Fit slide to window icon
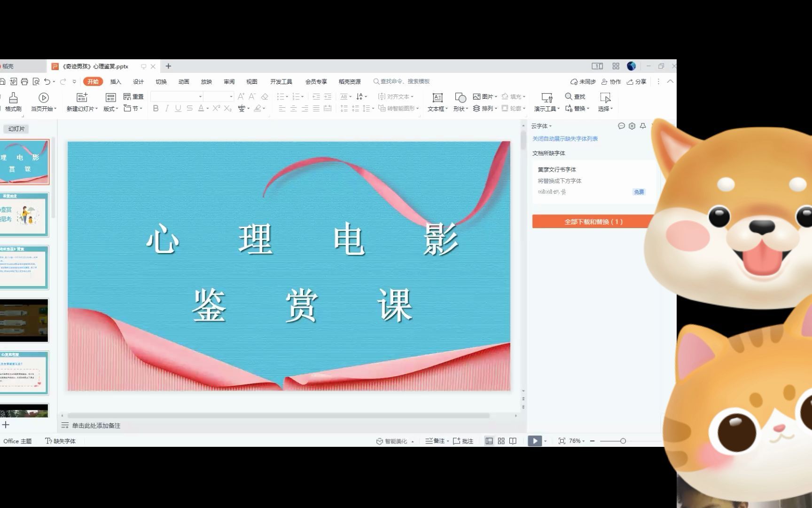Image resolution: width=812 pixels, height=508 pixels. coord(562,441)
